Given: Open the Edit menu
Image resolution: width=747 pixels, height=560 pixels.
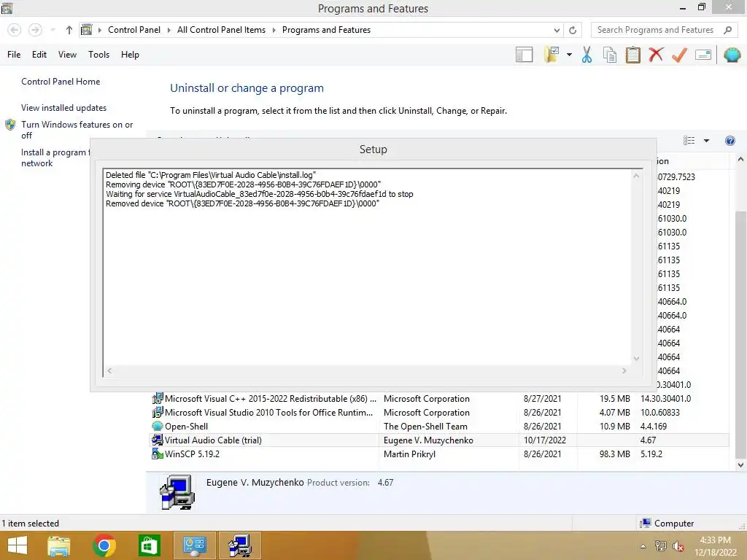Looking at the screenshot, I should tap(39, 55).
